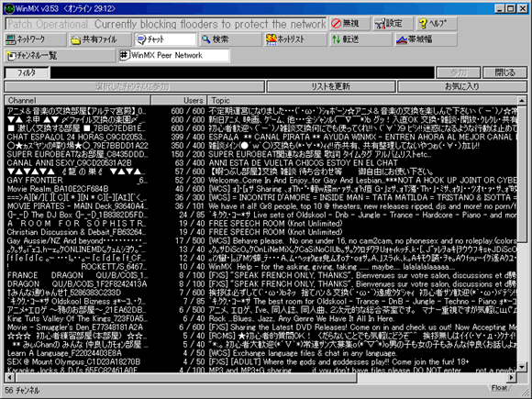Select the ROCKETT/S channel row
The image size is (532, 399).
point(260,267)
